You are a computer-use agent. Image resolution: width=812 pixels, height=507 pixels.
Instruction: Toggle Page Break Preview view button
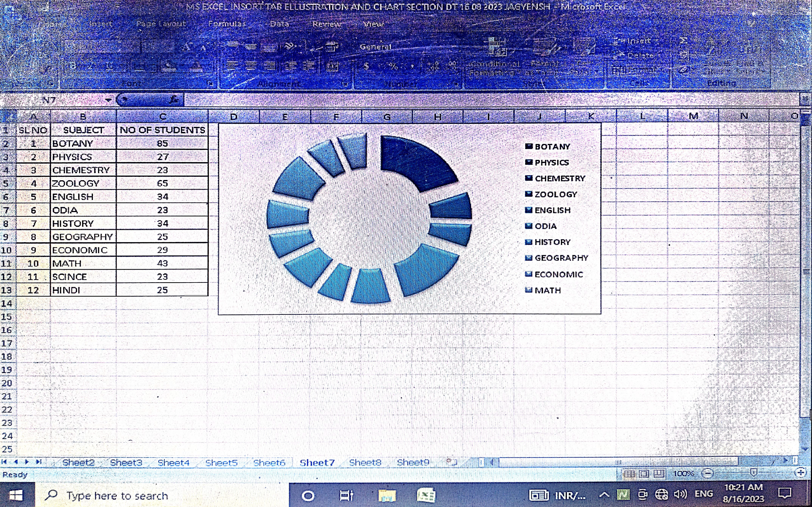pos(659,474)
